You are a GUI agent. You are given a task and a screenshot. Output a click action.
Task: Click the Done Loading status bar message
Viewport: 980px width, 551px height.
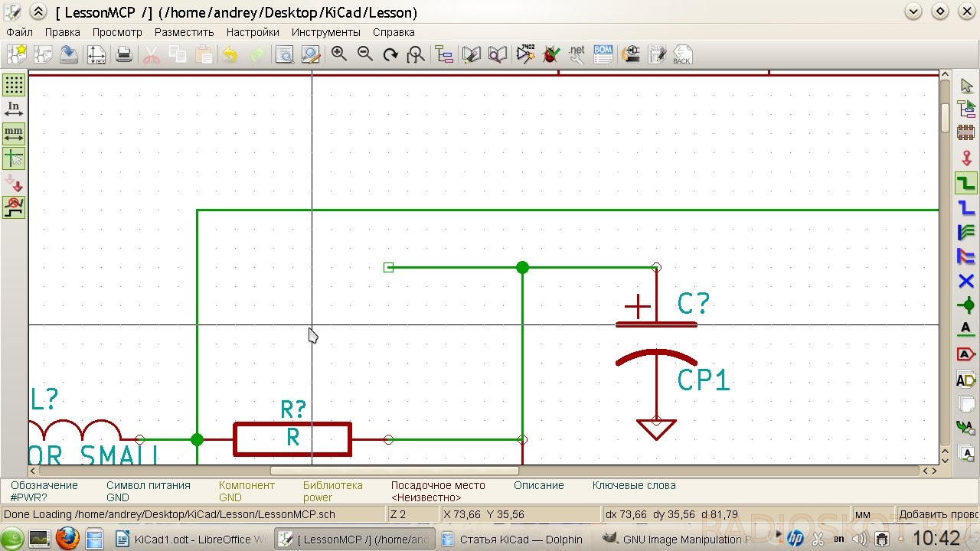click(170, 514)
